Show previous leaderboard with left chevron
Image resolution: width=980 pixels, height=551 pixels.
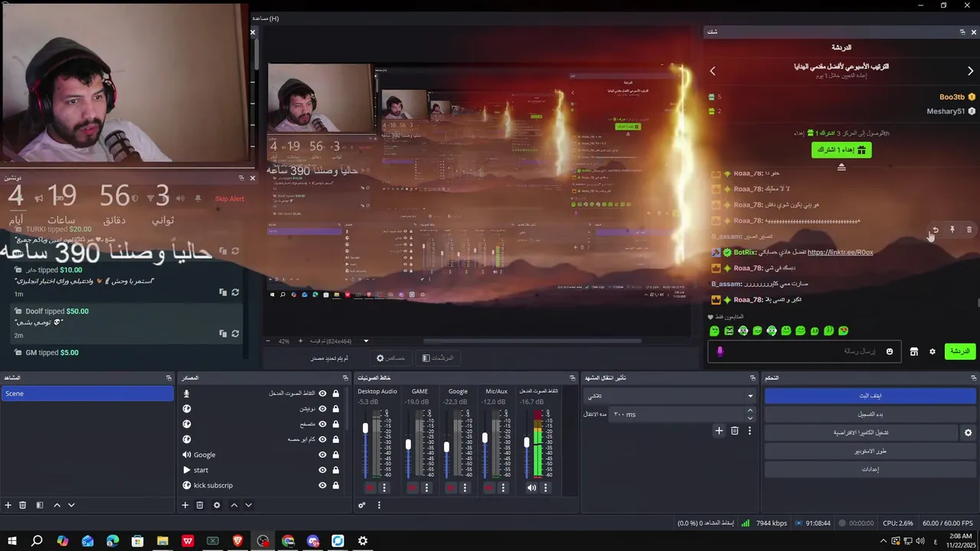[713, 71]
